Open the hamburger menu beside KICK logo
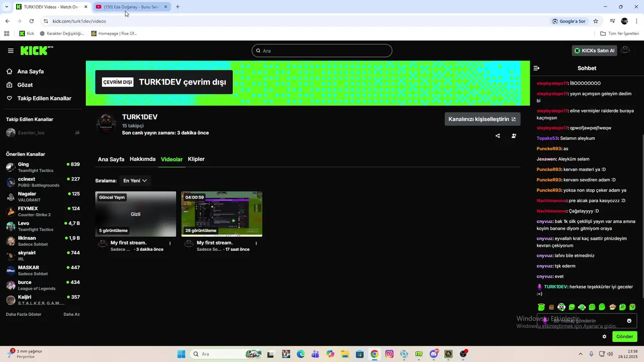 coord(11,51)
